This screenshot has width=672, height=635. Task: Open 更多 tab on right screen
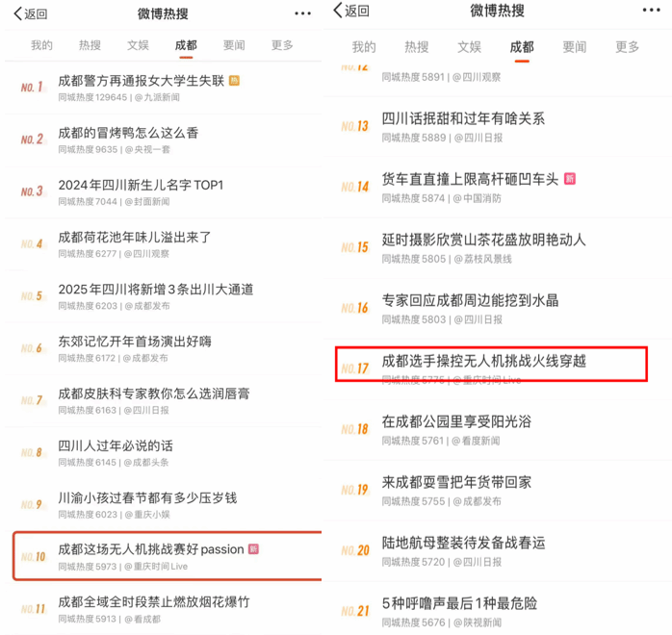click(627, 47)
